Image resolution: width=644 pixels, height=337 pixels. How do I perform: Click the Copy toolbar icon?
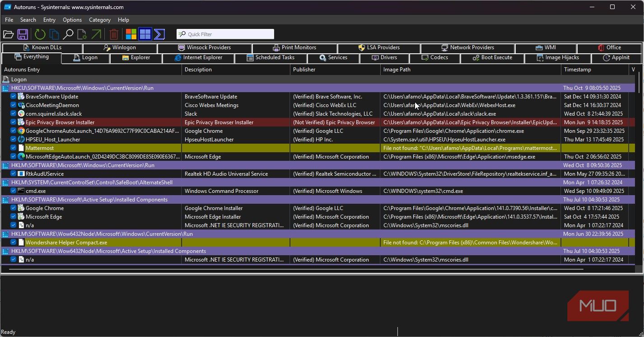(x=54, y=34)
